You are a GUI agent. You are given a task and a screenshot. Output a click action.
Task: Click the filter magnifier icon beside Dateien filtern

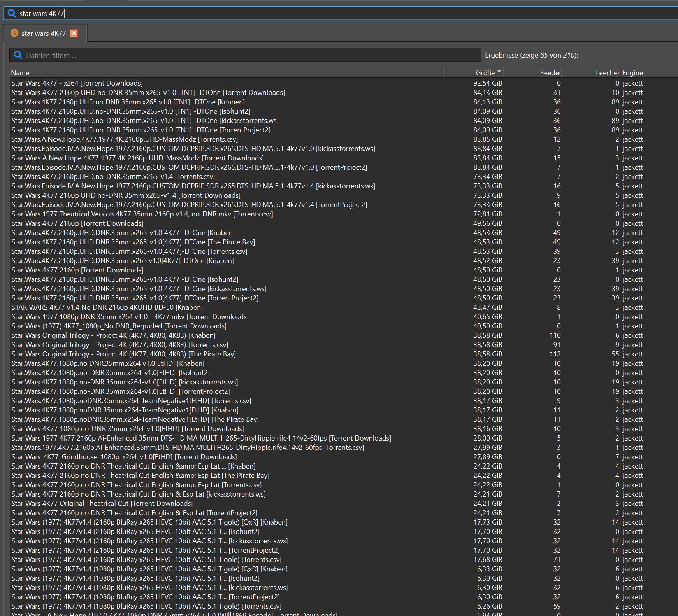(18, 55)
